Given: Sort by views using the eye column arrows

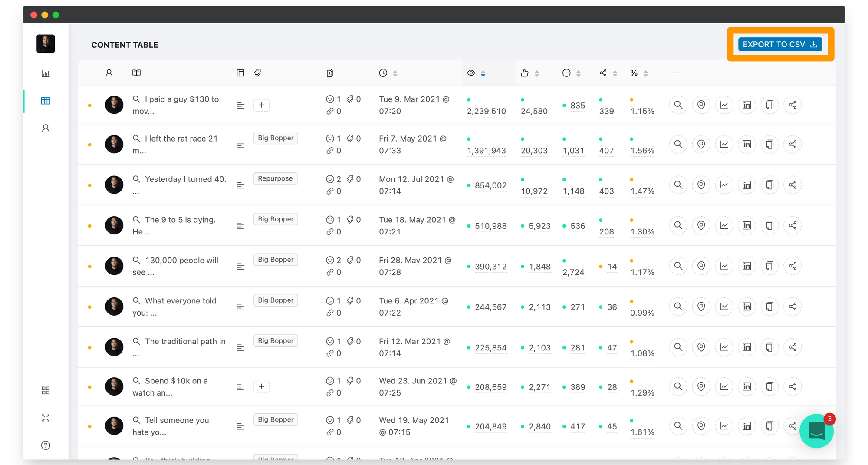Looking at the screenshot, I should pyautogui.click(x=483, y=73).
